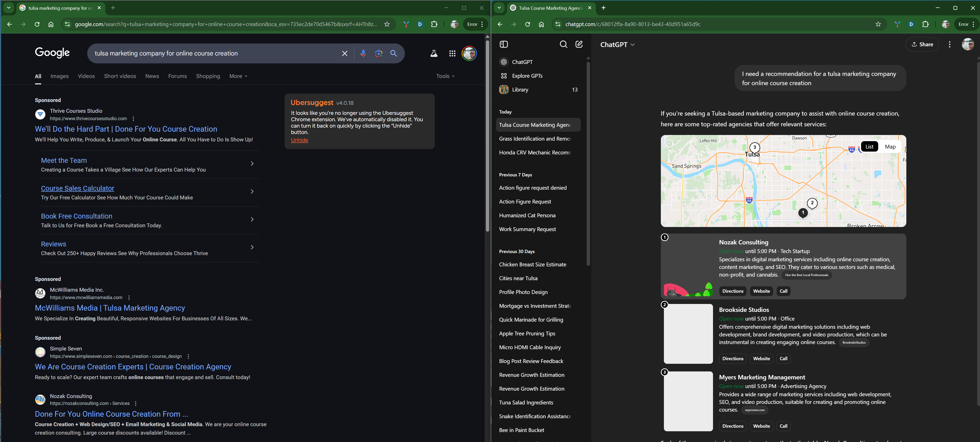Click Directions button for Brookside Studios

(x=733, y=359)
